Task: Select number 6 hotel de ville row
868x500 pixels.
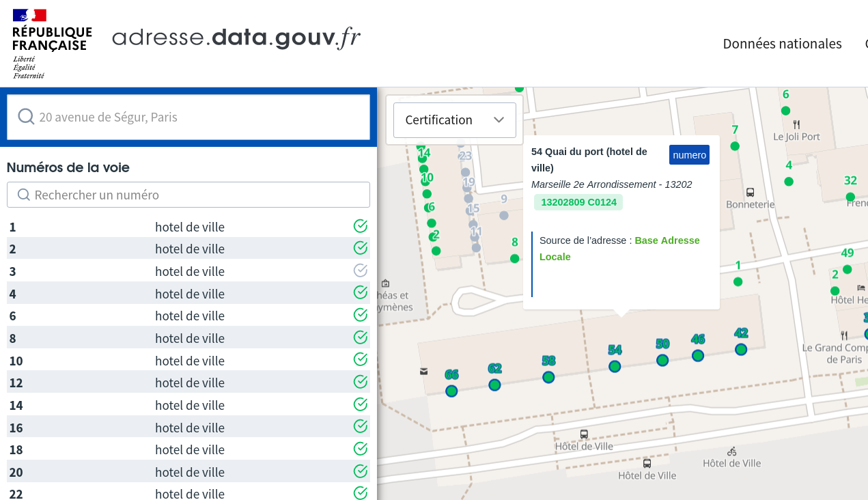Action: pyautogui.click(x=188, y=316)
